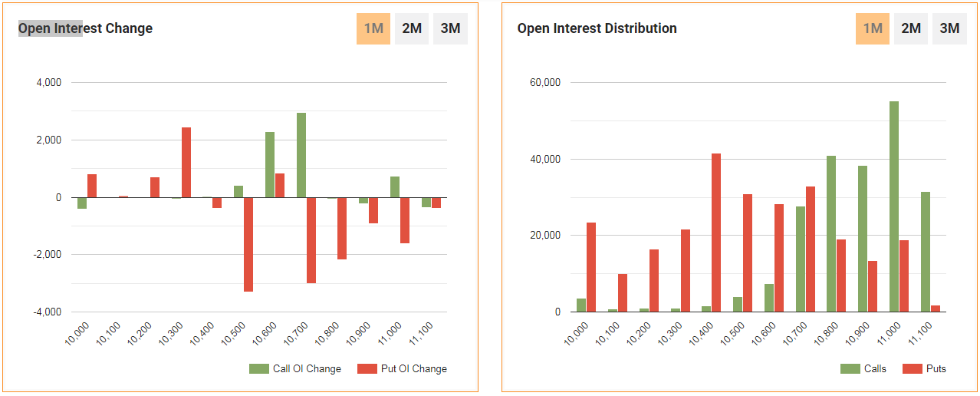
Task: Click green Call OI Change legend swatch
Action: pyautogui.click(x=259, y=369)
